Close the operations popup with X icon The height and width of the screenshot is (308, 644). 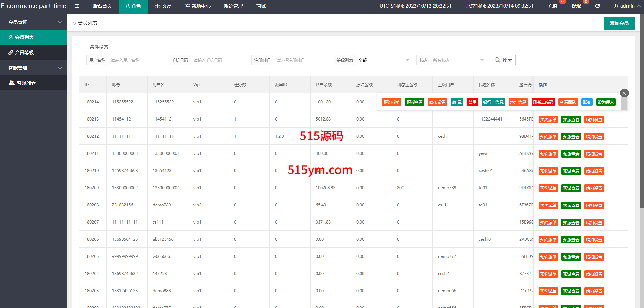[624, 93]
